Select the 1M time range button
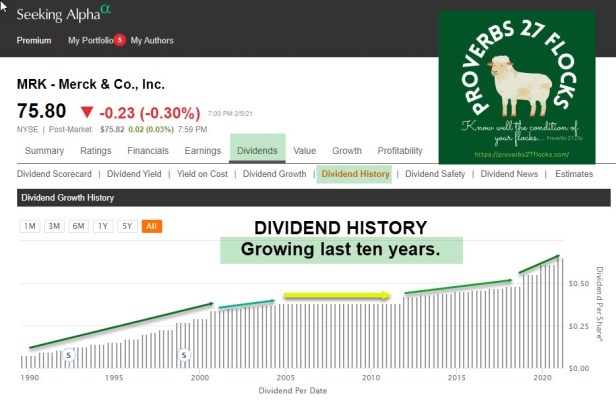The width and height of the screenshot is (616, 400). coord(30,226)
